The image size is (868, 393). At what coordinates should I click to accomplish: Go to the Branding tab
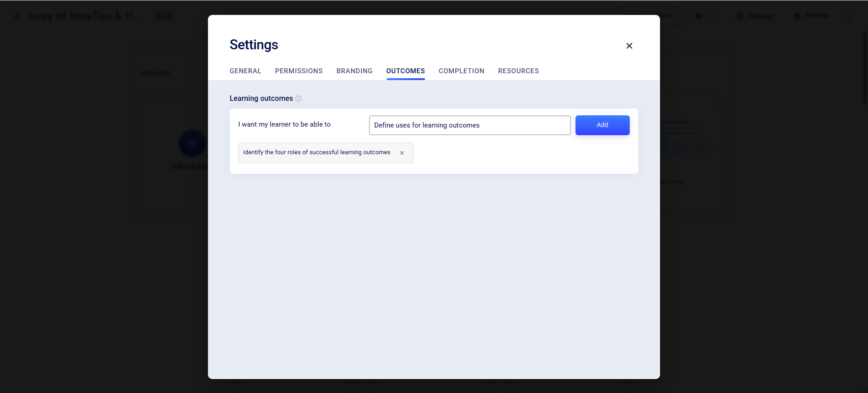click(x=354, y=71)
